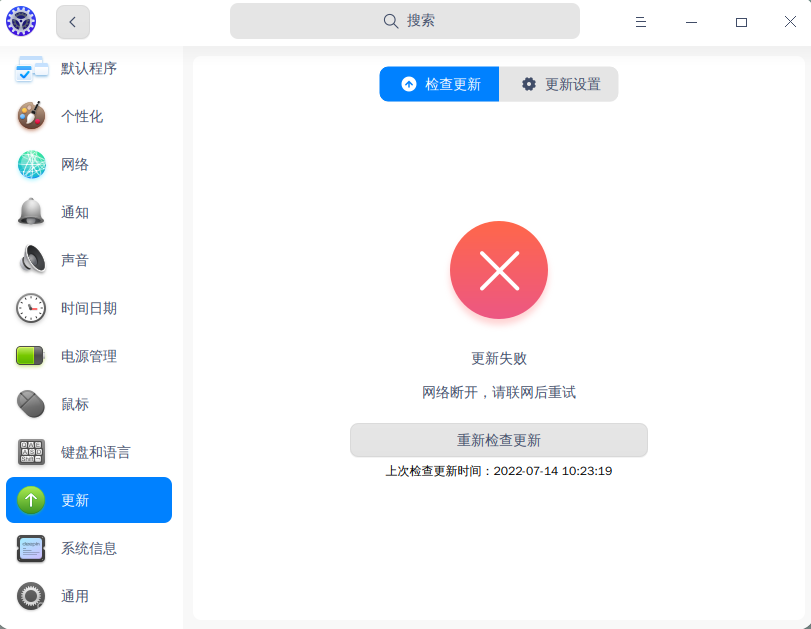This screenshot has height=629, width=811.
Task: Click the 搜索 search input field
Action: 404,20
